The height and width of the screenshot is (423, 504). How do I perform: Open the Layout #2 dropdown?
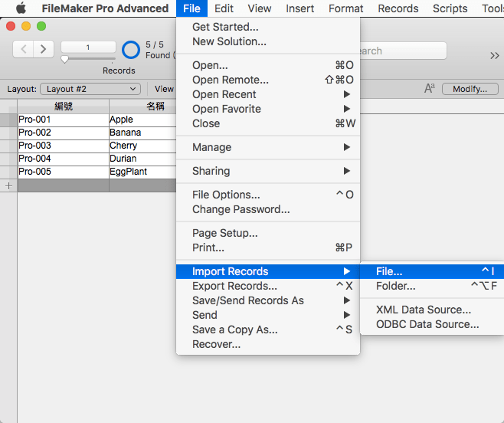tap(90, 89)
